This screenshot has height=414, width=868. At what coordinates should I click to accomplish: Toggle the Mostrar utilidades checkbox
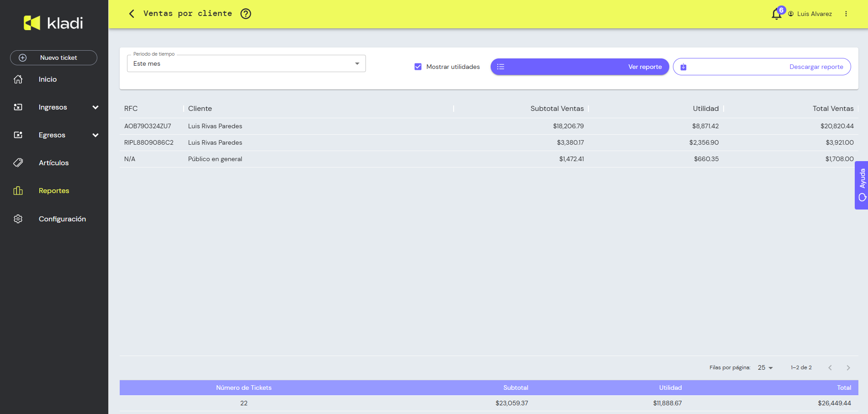point(418,67)
